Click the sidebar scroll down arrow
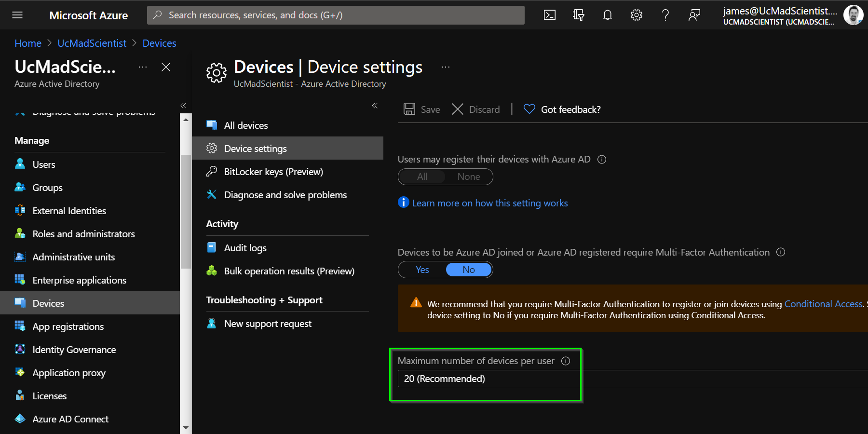The width and height of the screenshot is (868, 434). [x=186, y=428]
